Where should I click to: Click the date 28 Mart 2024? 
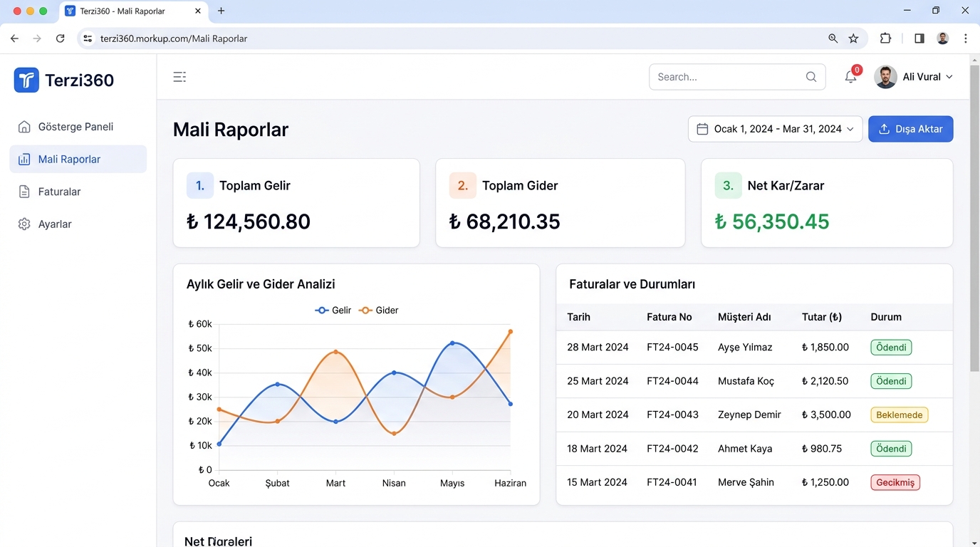[598, 348]
